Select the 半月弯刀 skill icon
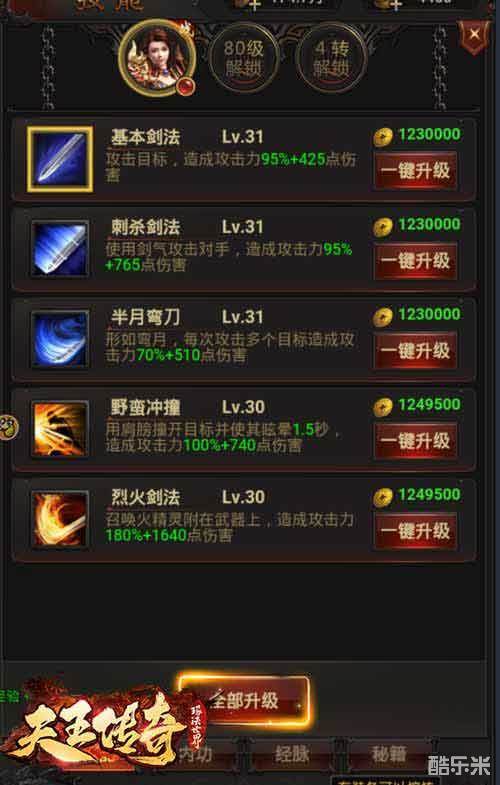The width and height of the screenshot is (500, 785). [x=60, y=339]
